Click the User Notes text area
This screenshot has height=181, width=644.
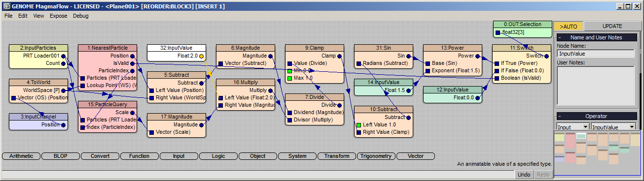[x=596, y=86]
